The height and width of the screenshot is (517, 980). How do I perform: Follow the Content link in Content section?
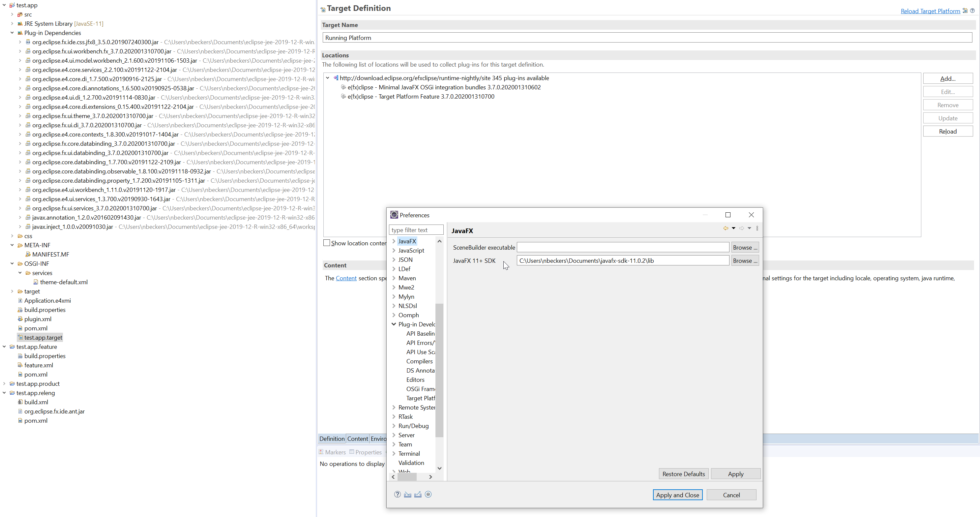346,278
